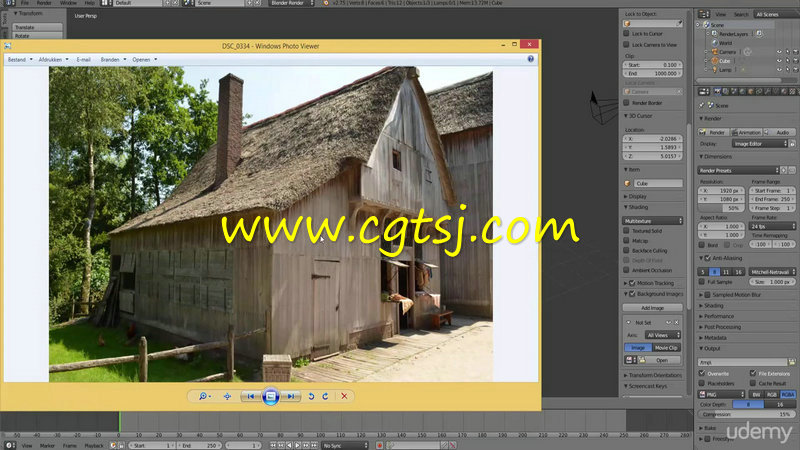
Task: Open Photo Viewer help icon
Action: point(531,59)
